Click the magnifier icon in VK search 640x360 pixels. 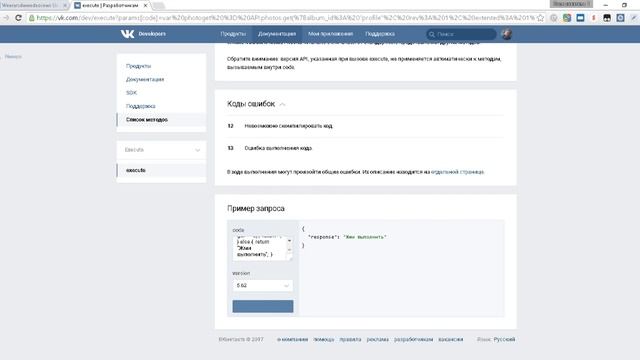(431, 34)
